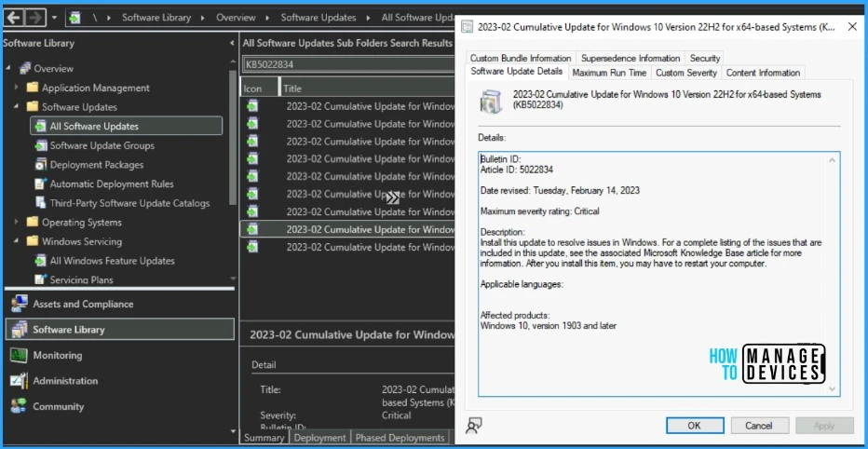This screenshot has width=868, height=449.
Task: Click the properties dialog title bar icon
Action: click(x=468, y=27)
